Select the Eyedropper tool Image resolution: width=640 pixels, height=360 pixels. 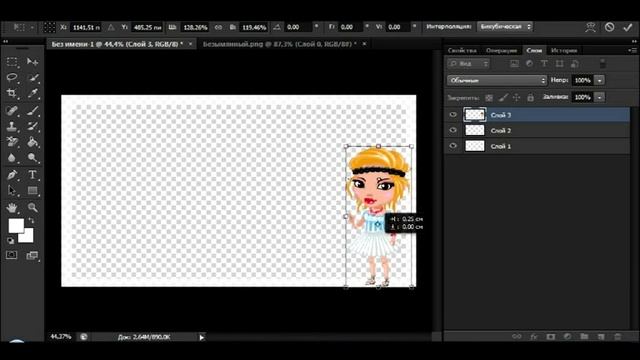pyautogui.click(x=32, y=93)
